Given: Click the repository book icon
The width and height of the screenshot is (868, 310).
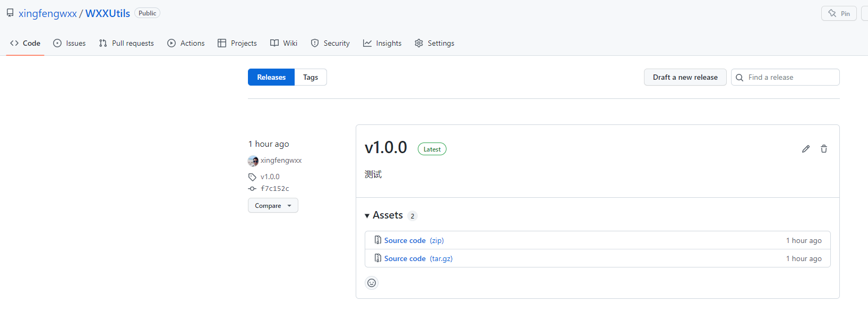Looking at the screenshot, I should click(x=10, y=13).
